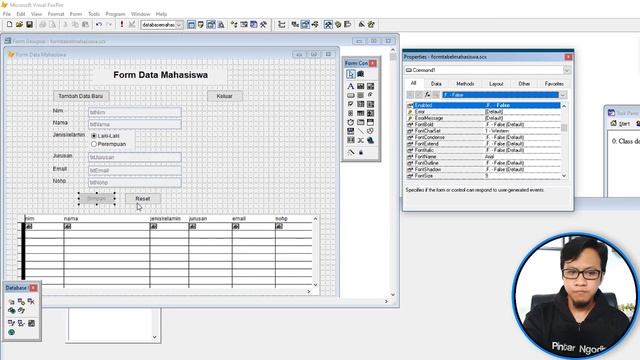The width and height of the screenshot is (640, 360).
Task: Switch to the Methods tab in Properties
Action: [465, 84]
